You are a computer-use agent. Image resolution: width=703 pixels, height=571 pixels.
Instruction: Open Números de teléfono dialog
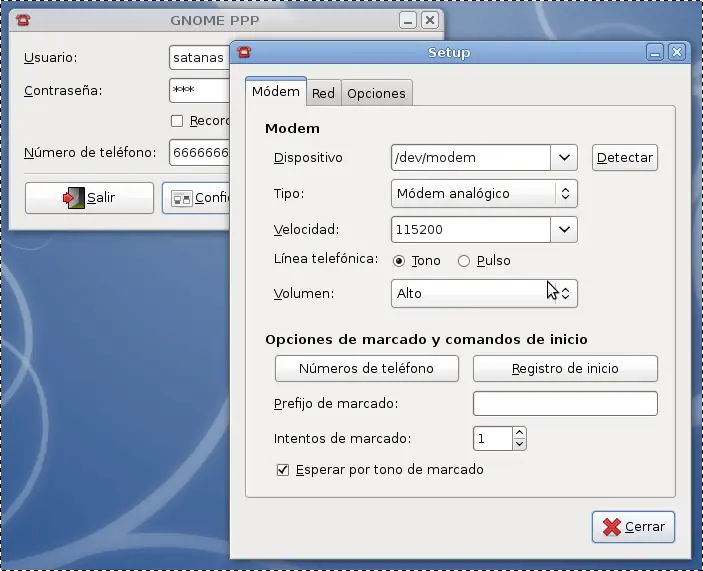click(366, 368)
